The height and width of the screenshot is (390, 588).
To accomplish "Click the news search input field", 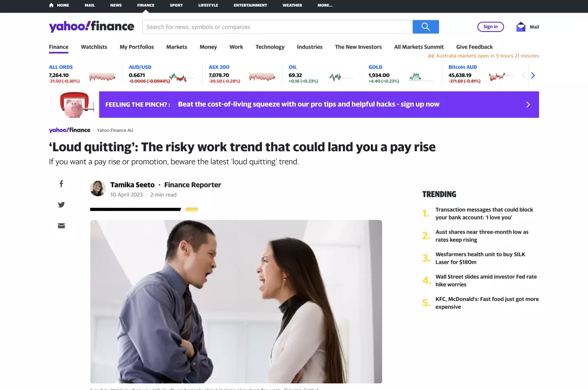I will tap(278, 27).
